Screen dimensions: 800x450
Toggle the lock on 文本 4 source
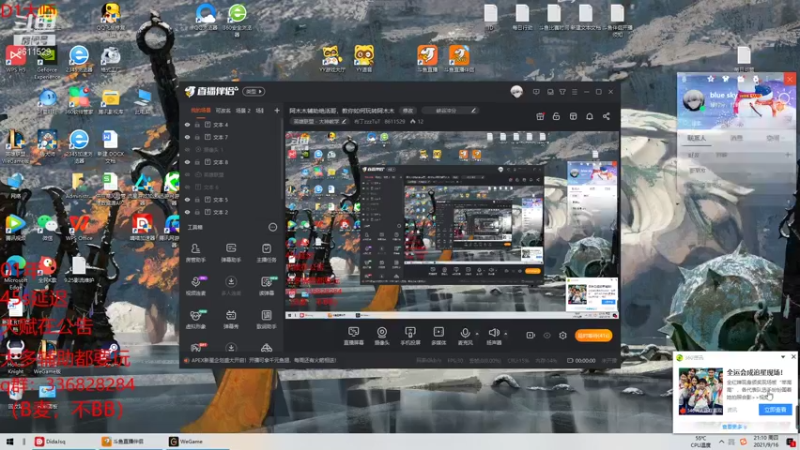click(x=197, y=124)
